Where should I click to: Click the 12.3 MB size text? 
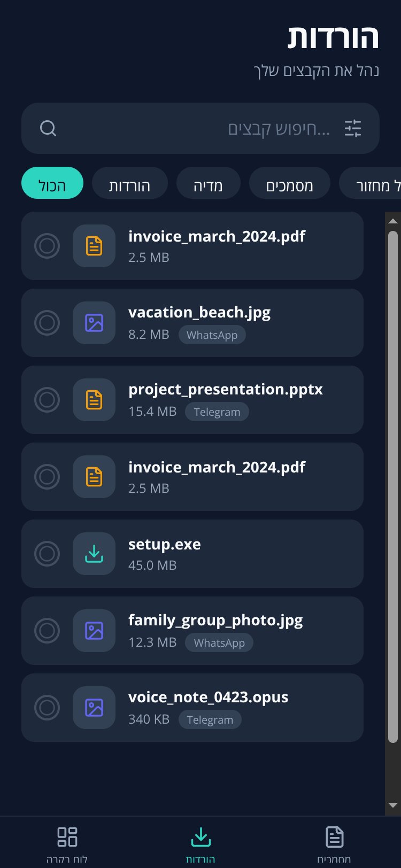(152, 642)
